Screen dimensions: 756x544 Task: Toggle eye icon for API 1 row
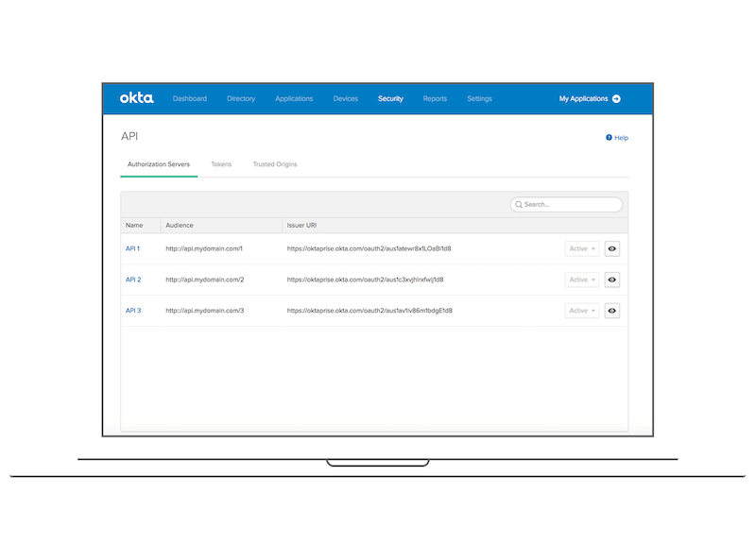pos(612,249)
